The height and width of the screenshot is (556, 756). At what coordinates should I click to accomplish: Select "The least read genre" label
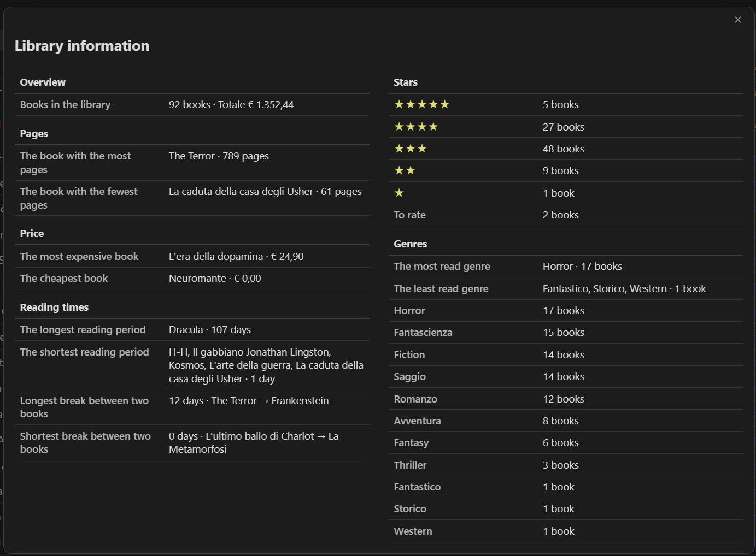click(441, 288)
